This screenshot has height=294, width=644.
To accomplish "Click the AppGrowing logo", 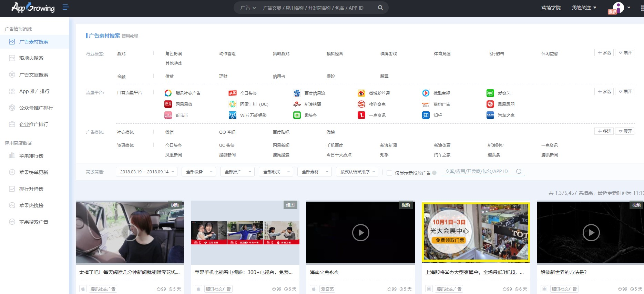I will (x=33, y=7).
